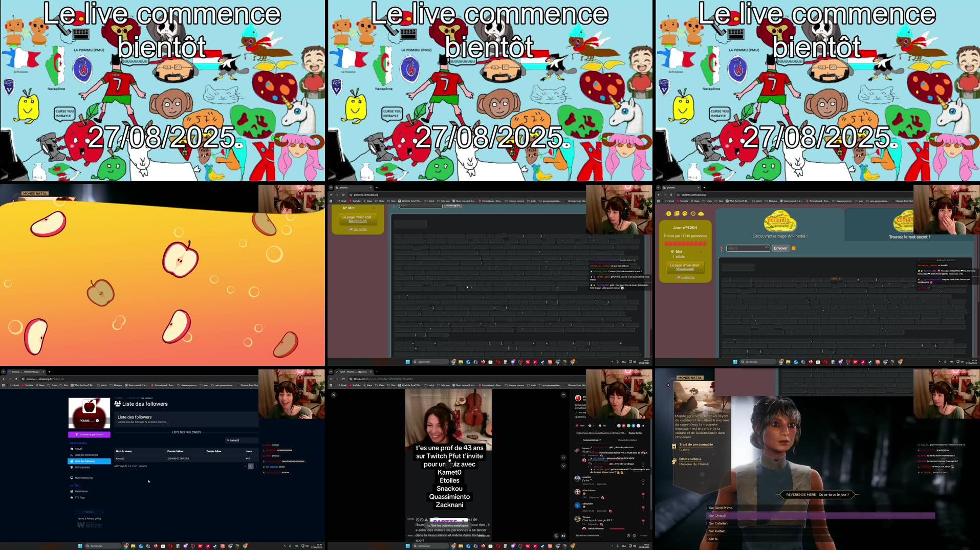Click Kamet0 row in followers table
Image resolution: width=980 pixels, height=550 pixels.
(x=186, y=458)
